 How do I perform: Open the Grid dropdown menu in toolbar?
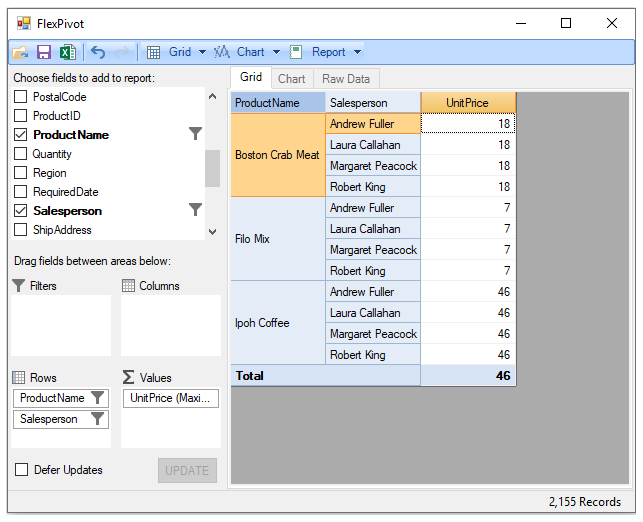202,52
